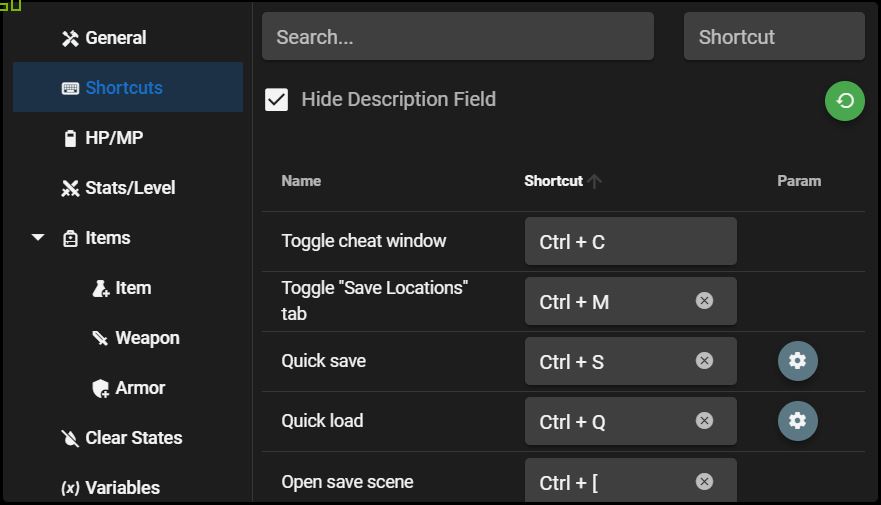The image size is (881, 505).
Task: Open the Shortcut filter dropdown
Action: pos(773,37)
